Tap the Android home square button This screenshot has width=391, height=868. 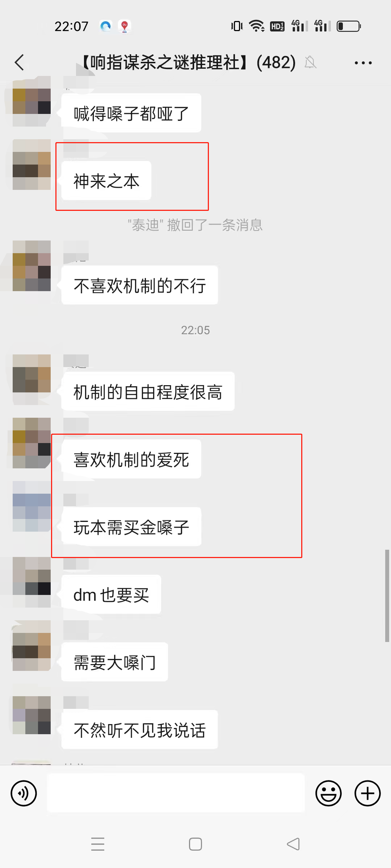click(x=195, y=844)
